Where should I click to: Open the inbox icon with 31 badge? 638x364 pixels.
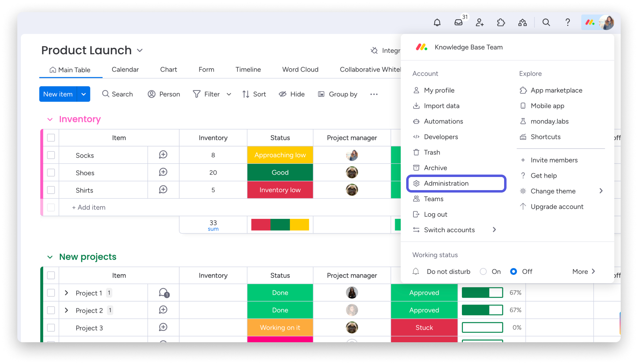458,22
